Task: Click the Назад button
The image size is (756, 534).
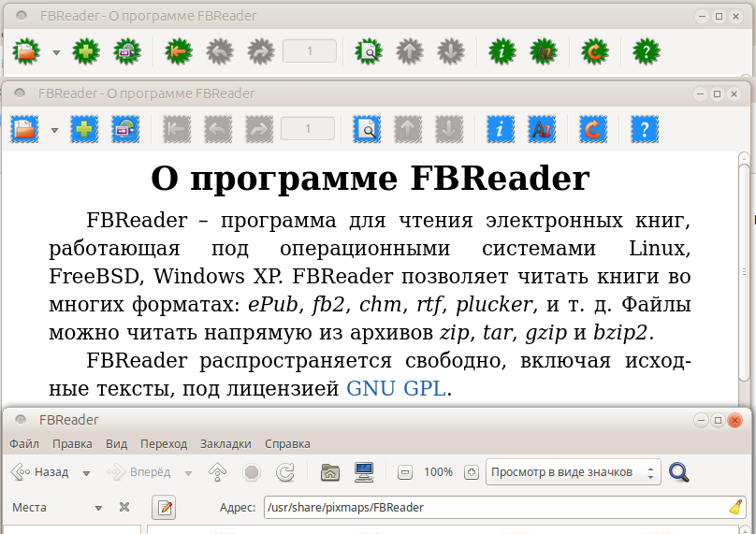Action: pos(40,472)
